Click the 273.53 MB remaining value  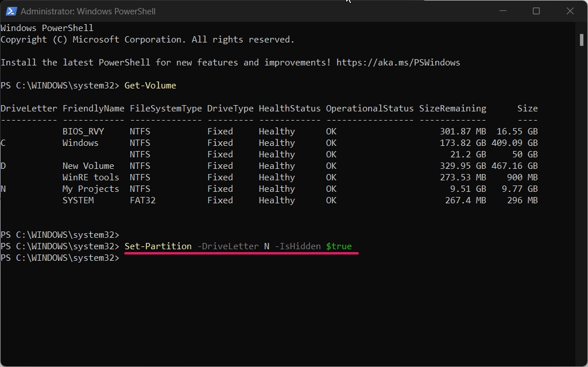463,177
